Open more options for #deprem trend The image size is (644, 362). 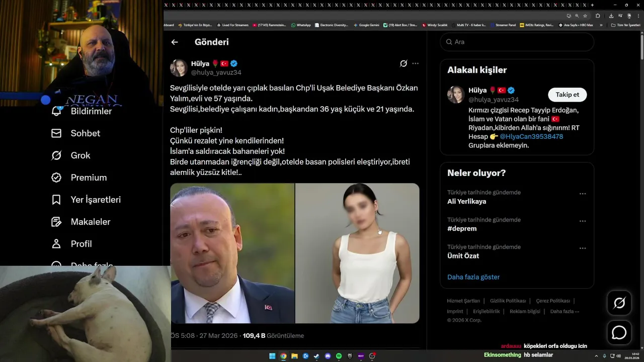[583, 221]
